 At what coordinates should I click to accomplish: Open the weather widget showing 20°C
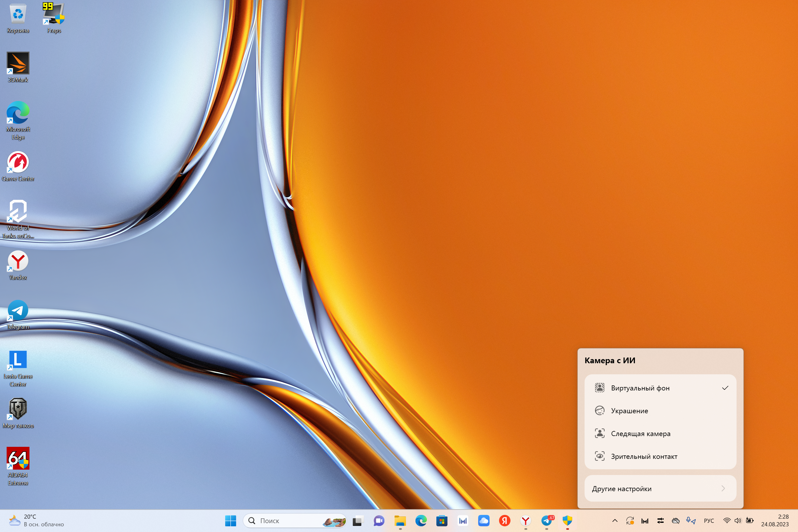coord(37,521)
